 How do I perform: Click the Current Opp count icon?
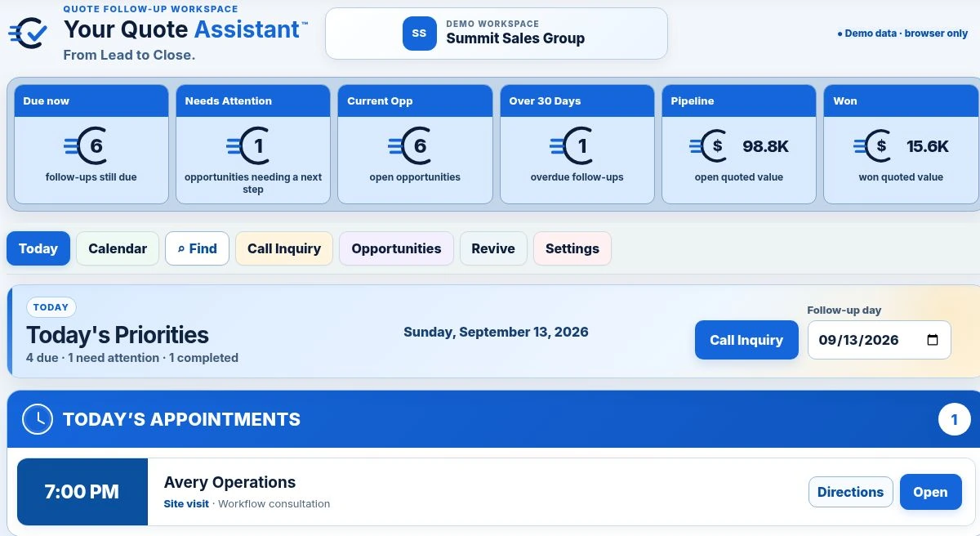tap(410, 146)
